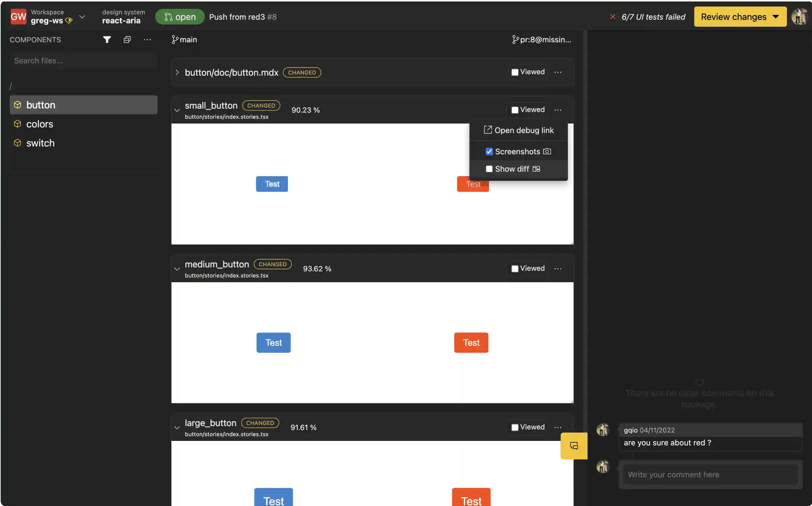This screenshot has width=812, height=506.
Task: Enable Show diff in the context menu
Action: 489,169
